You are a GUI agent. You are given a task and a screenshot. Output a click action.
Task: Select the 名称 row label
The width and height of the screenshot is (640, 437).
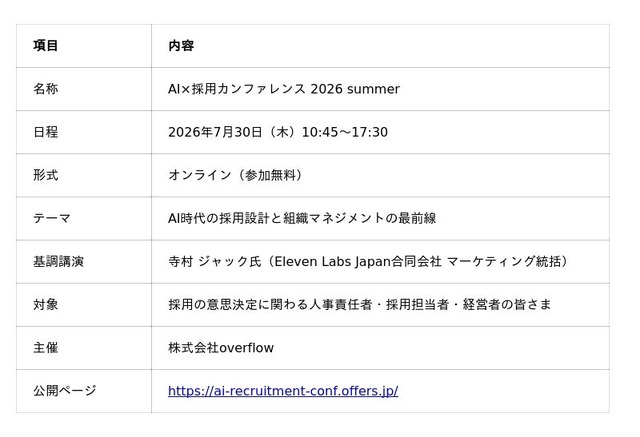[x=45, y=89]
